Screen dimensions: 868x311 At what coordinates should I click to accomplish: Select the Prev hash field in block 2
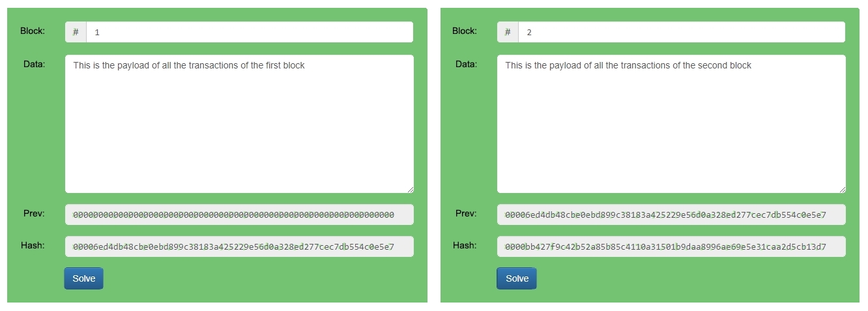pos(671,215)
